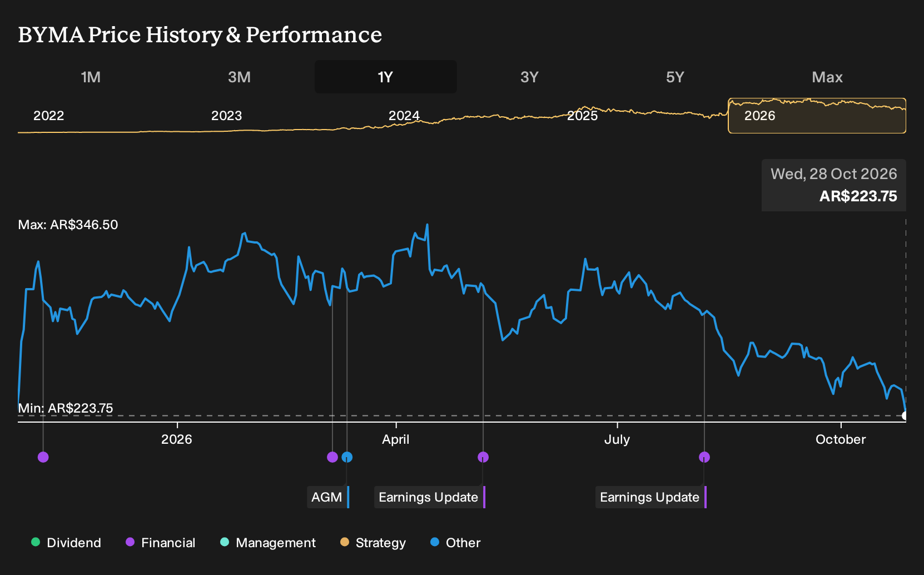The width and height of the screenshot is (924, 575).
Task: Toggle the Management legend filter
Action: click(268, 543)
